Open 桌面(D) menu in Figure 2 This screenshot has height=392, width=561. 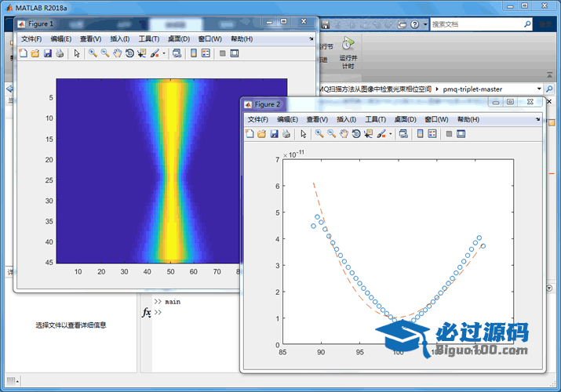406,119
